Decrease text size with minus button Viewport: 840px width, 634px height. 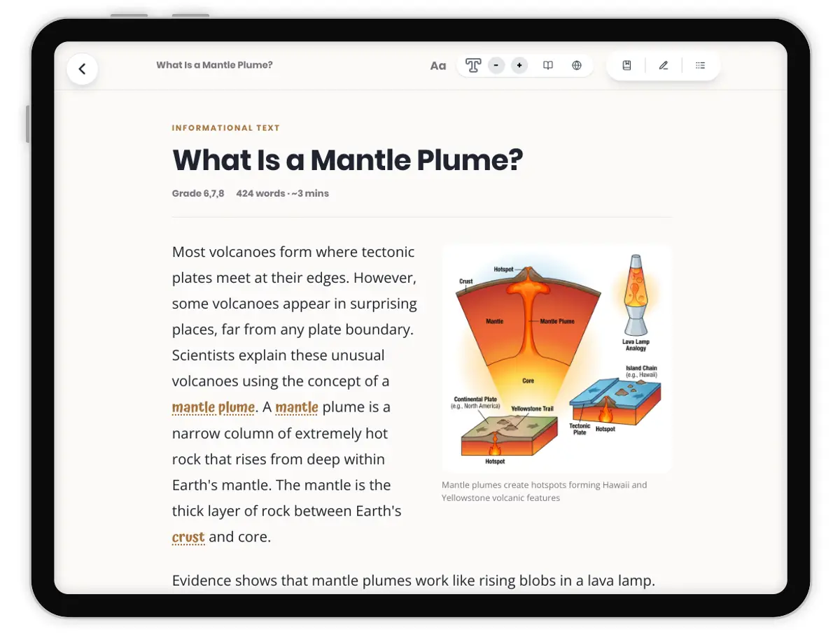[x=496, y=66]
